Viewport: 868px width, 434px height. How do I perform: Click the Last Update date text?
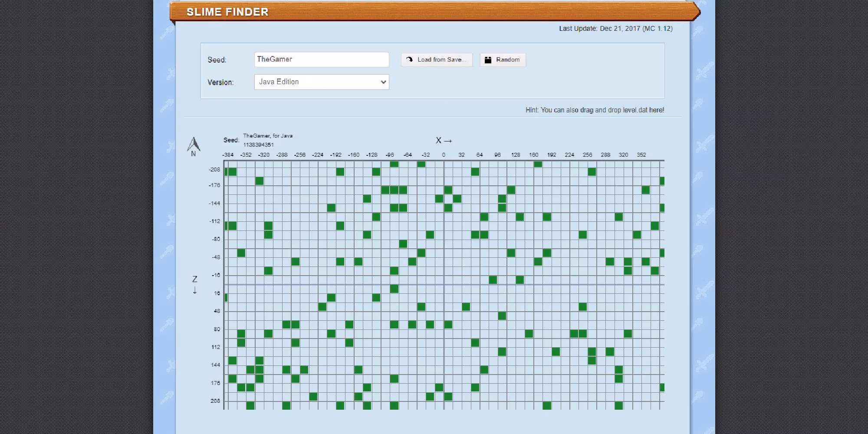tap(615, 29)
